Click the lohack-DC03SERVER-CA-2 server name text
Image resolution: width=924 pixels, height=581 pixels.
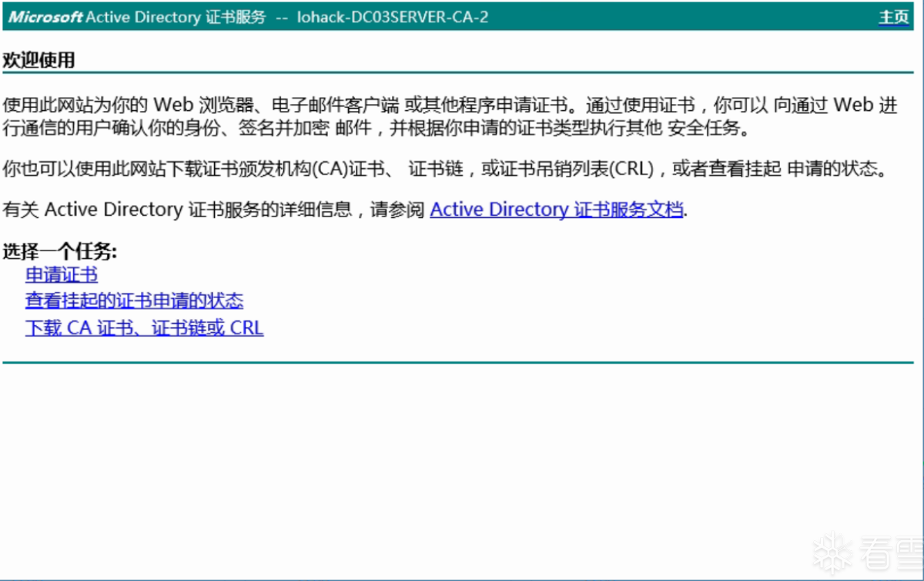(393, 17)
